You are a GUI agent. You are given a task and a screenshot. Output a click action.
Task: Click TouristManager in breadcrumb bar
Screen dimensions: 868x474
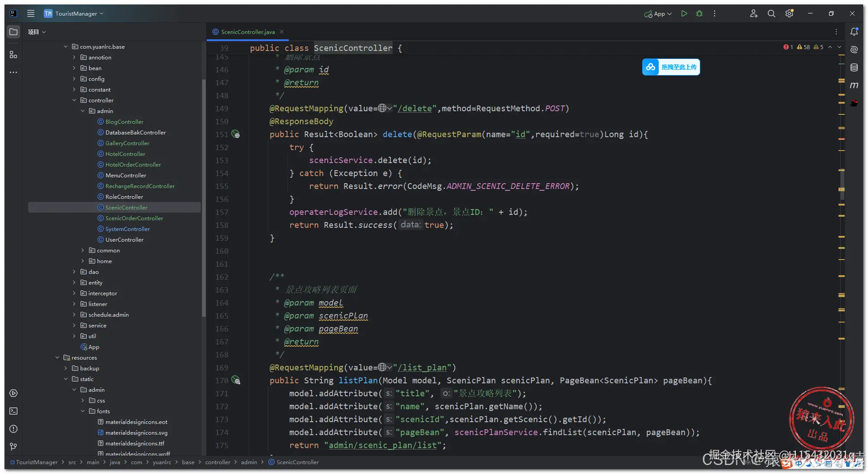37,462
